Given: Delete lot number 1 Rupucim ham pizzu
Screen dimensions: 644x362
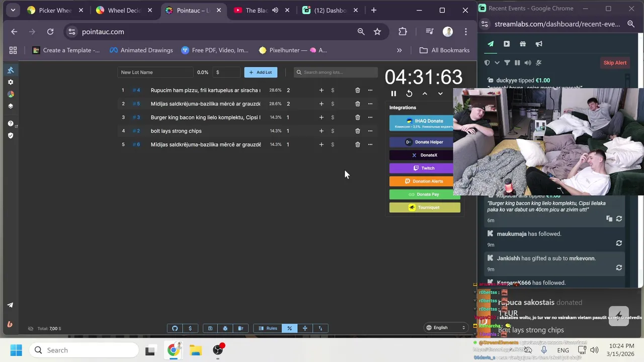Looking at the screenshot, I should click(358, 90).
